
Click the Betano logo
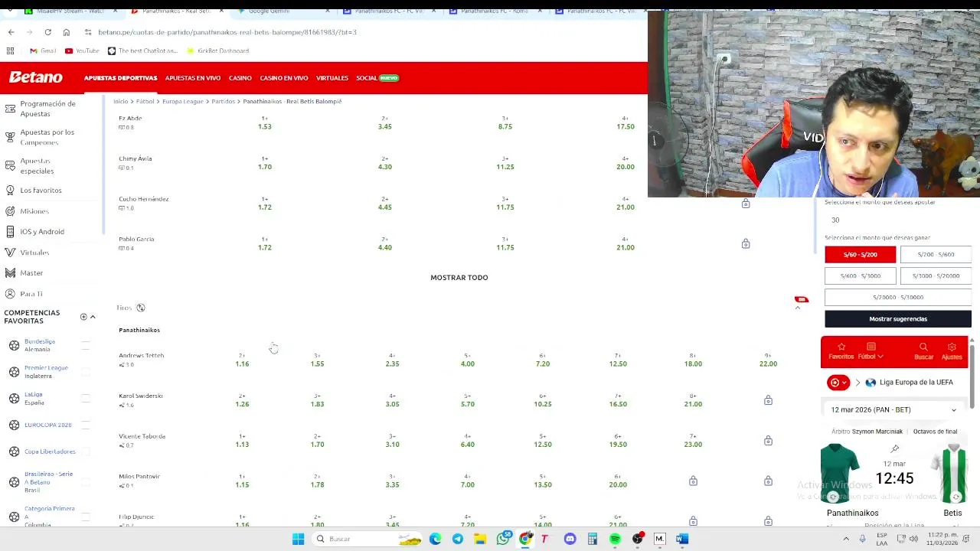(36, 77)
